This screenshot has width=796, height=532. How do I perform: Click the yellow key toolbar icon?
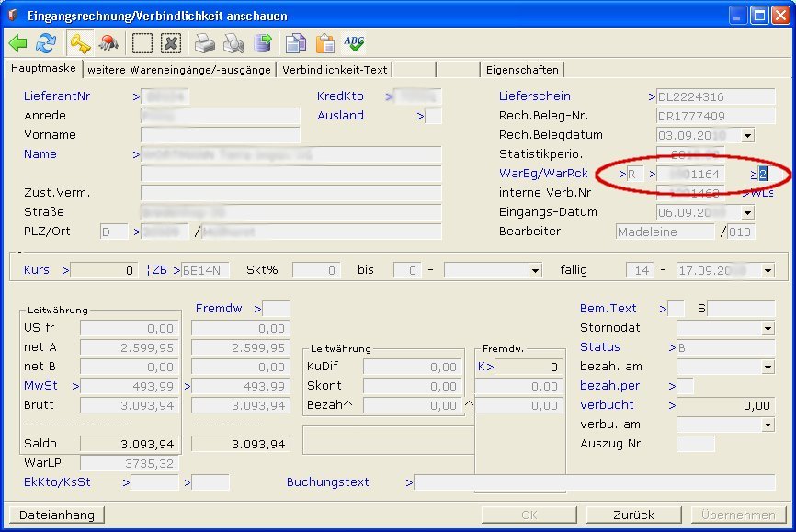[81, 43]
